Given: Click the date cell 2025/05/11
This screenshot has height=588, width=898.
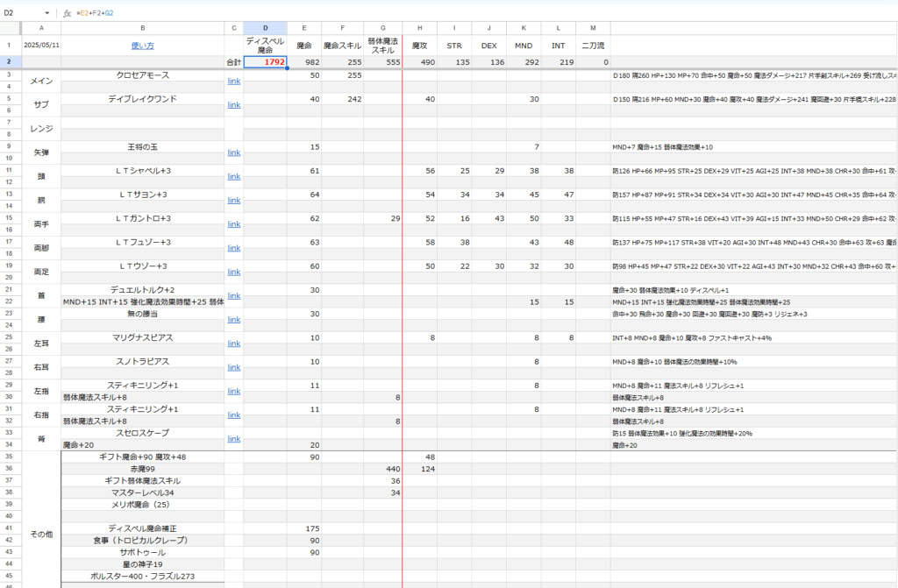Looking at the screenshot, I should coord(41,46).
